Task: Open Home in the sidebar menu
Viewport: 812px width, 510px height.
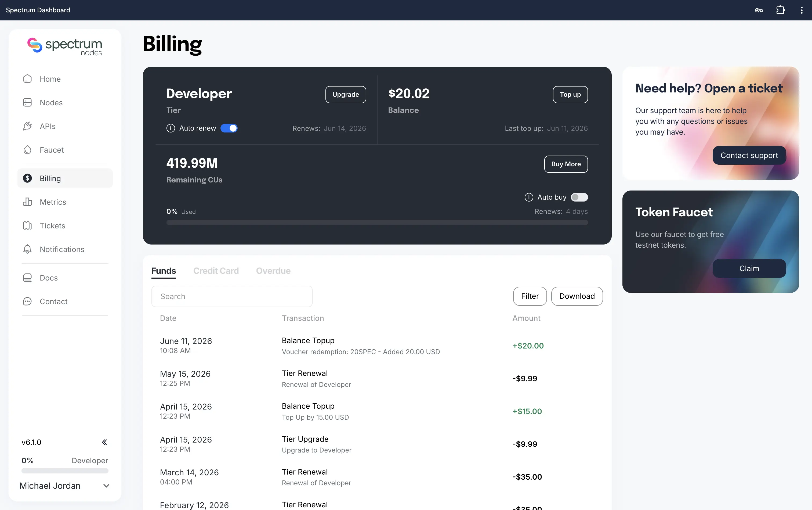Action: pos(65,78)
